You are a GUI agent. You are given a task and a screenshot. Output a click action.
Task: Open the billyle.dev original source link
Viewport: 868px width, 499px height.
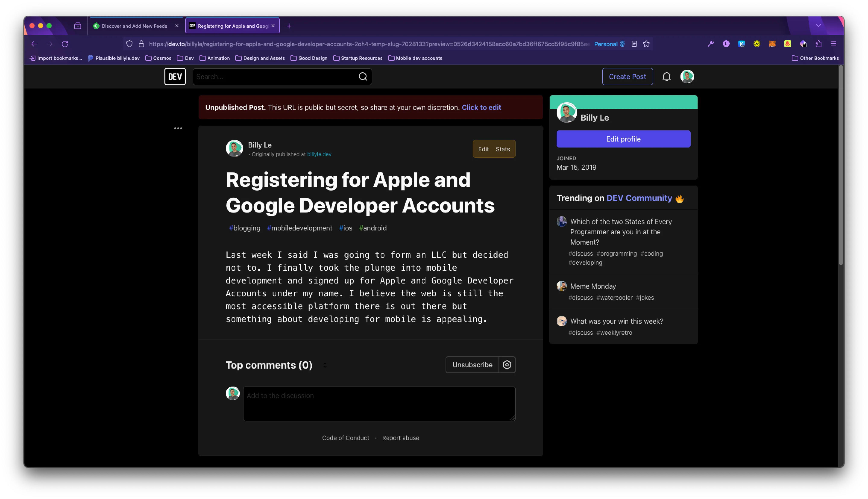pyautogui.click(x=319, y=154)
